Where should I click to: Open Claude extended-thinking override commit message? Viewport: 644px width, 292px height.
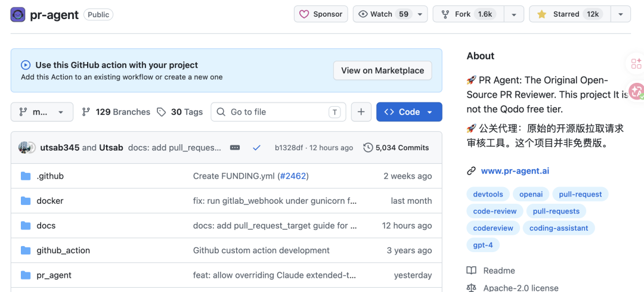[275, 275]
